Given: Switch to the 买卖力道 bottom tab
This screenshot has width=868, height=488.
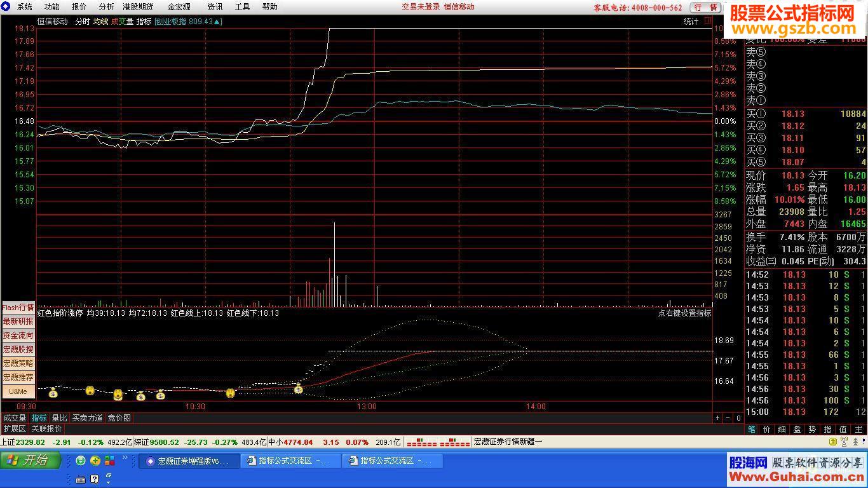Looking at the screenshot, I should pyautogui.click(x=87, y=418).
